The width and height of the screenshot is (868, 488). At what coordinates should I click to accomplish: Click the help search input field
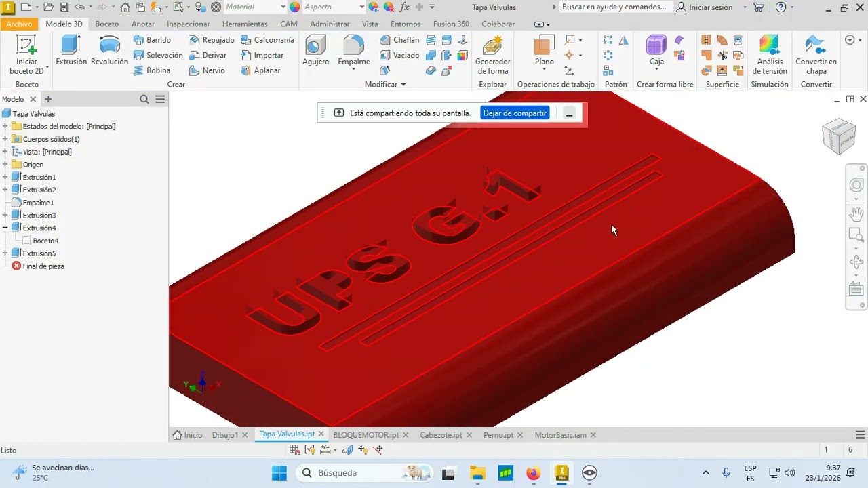(x=614, y=7)
